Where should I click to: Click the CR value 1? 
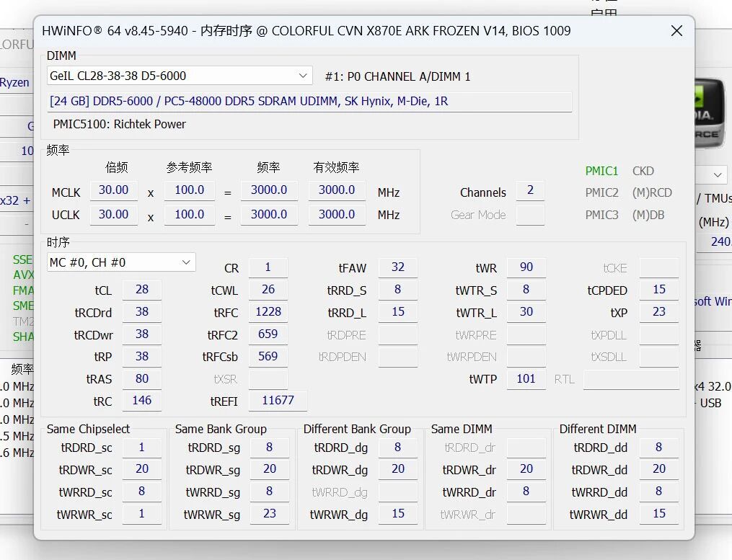point(268,267)
